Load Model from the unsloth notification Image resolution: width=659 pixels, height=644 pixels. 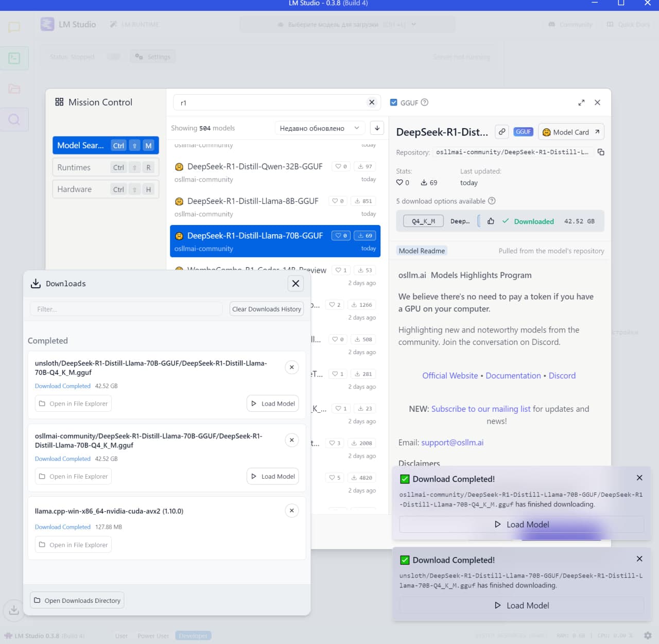(522, 605)
